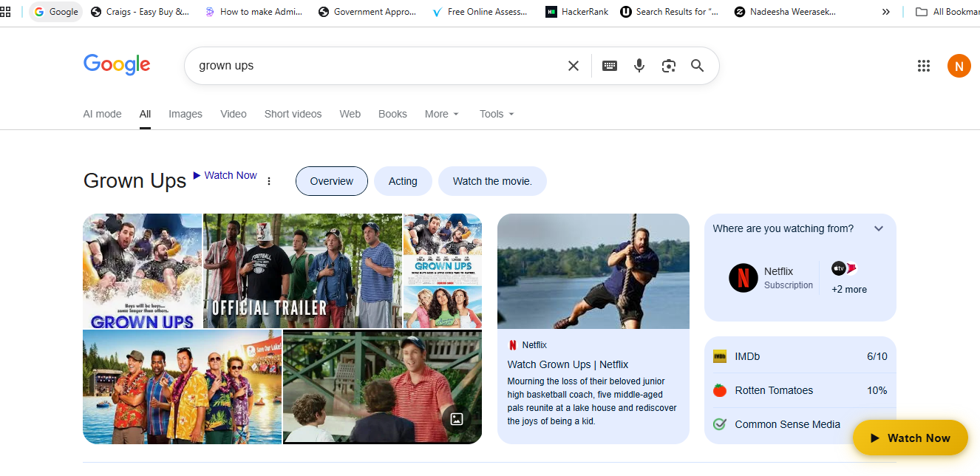Show hidden bookmarks with double chevron
Screen dimensions: 980x476
pyautogui.click(x=886, y=12)
